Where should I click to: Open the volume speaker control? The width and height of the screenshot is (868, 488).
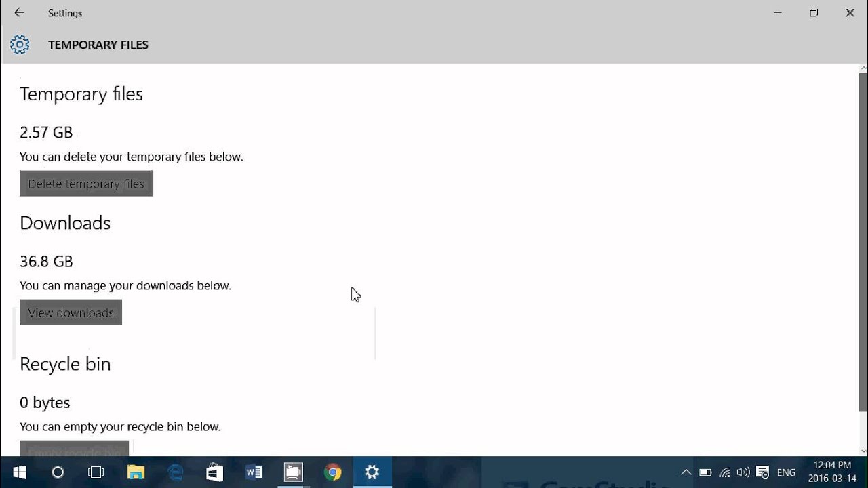743,472
